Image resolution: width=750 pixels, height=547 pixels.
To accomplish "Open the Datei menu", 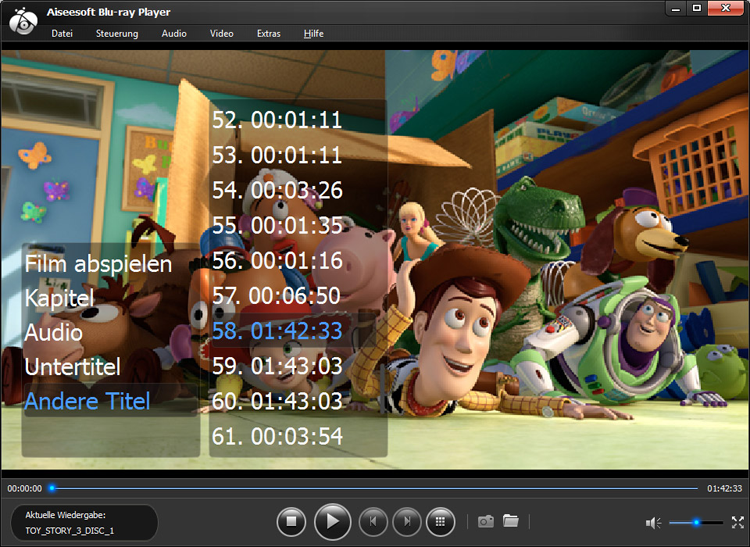I will (x=62, y=34).
